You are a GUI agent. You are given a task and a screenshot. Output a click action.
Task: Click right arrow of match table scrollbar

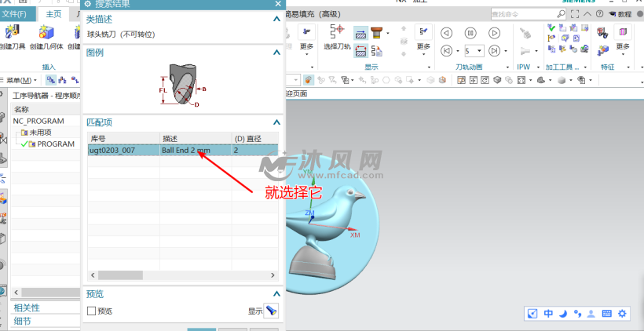tap(273, 275)
